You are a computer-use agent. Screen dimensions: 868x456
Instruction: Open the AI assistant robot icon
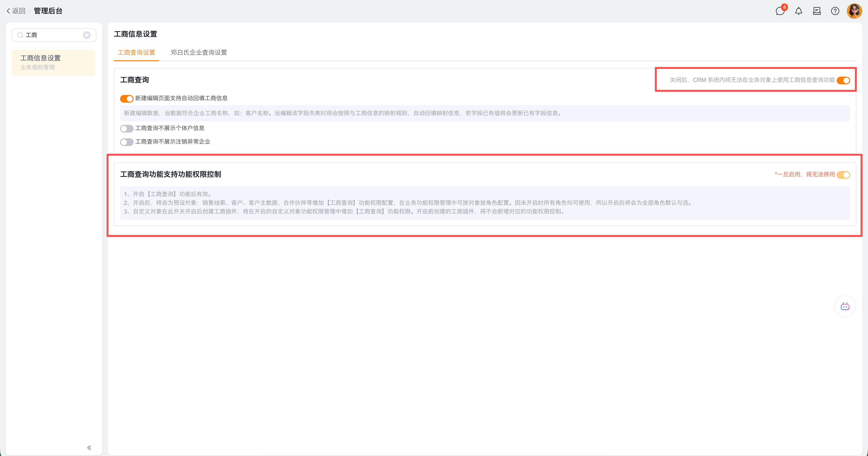(845, 307)
